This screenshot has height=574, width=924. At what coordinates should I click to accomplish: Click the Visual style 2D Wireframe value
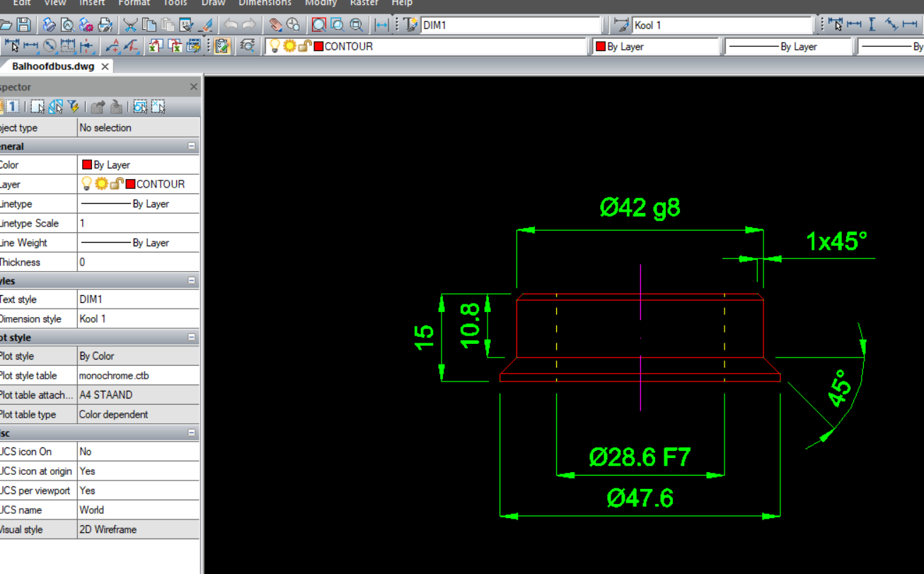pos(138,529)
